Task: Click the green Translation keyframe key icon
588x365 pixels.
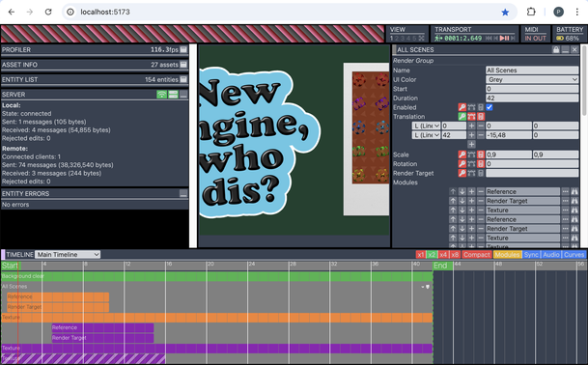Action: tap(462, 116)
